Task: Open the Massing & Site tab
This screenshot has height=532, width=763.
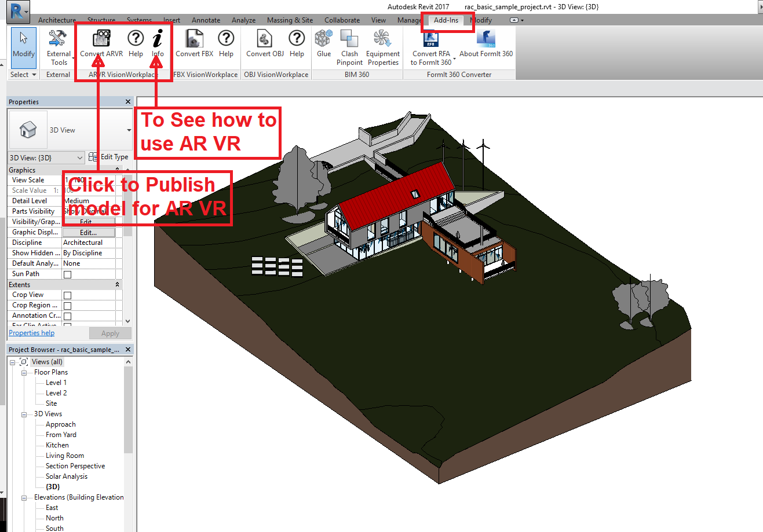Action: pos(290,20)
